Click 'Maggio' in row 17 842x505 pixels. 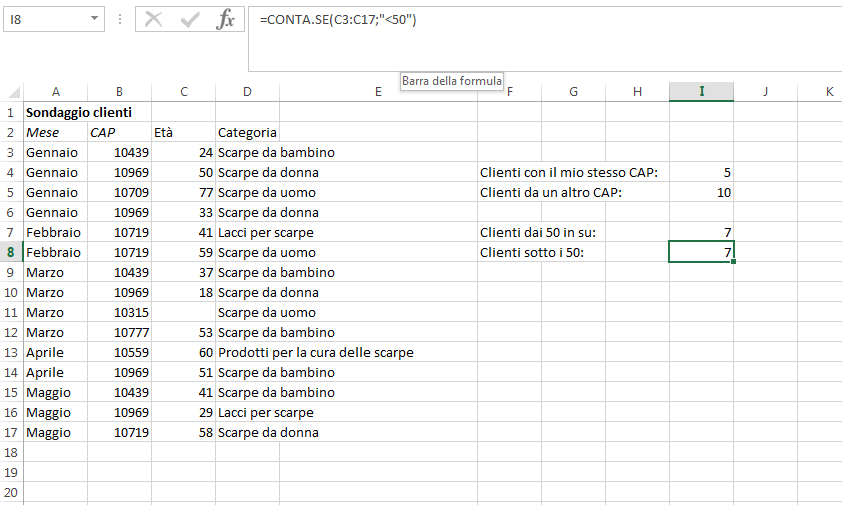[x=55, y=432]
